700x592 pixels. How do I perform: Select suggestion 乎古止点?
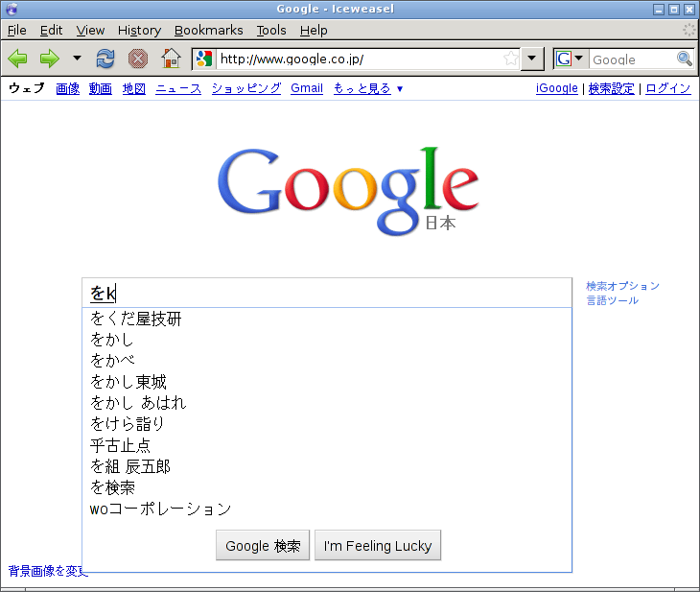327,445
